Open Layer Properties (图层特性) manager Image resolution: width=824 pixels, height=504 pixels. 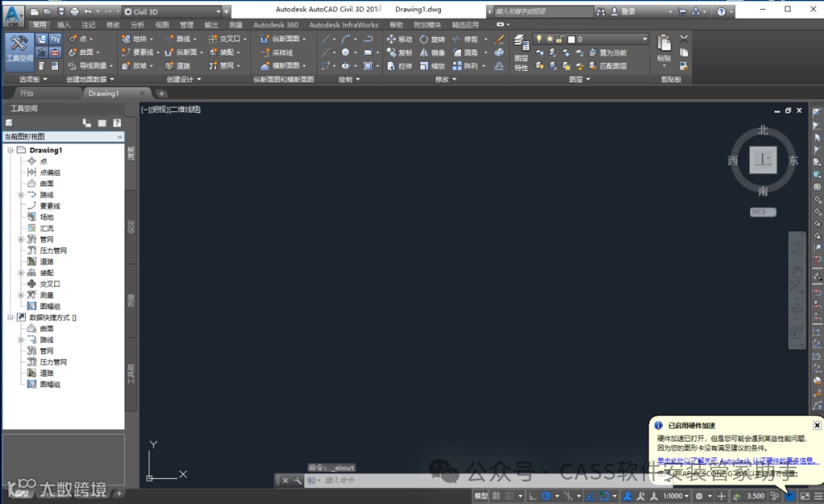pyautogui.click(x=521, y=53)
